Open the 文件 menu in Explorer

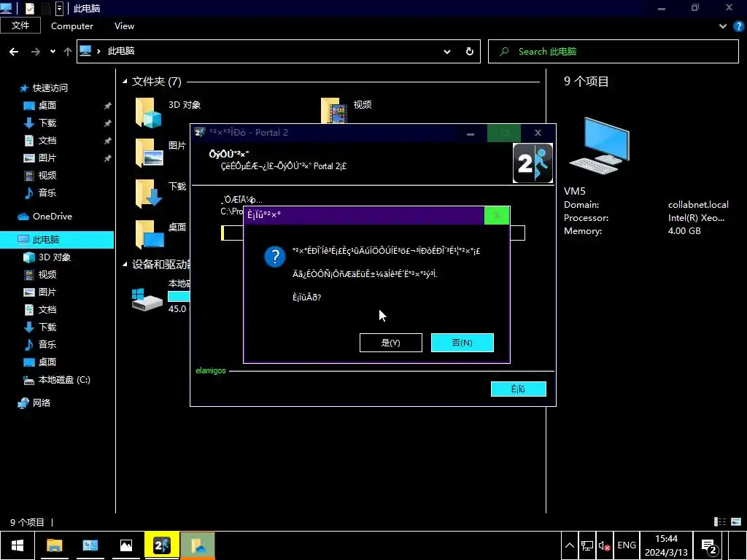tap(20, 26)
